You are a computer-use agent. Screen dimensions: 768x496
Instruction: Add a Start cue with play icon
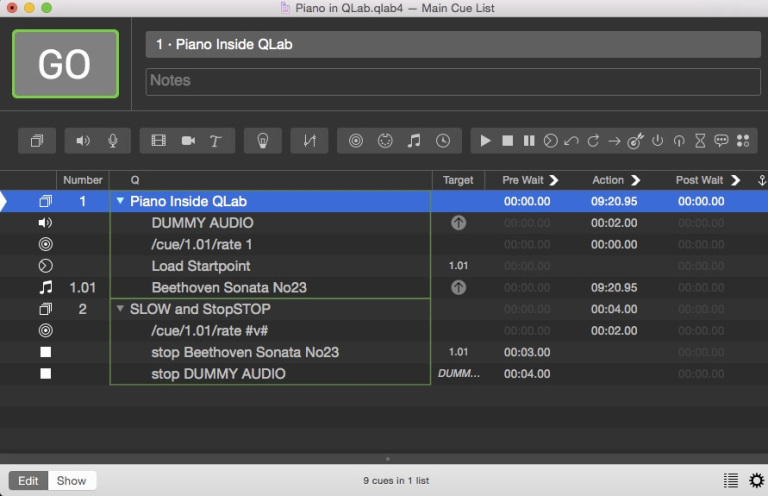click(x=485, y=141)
